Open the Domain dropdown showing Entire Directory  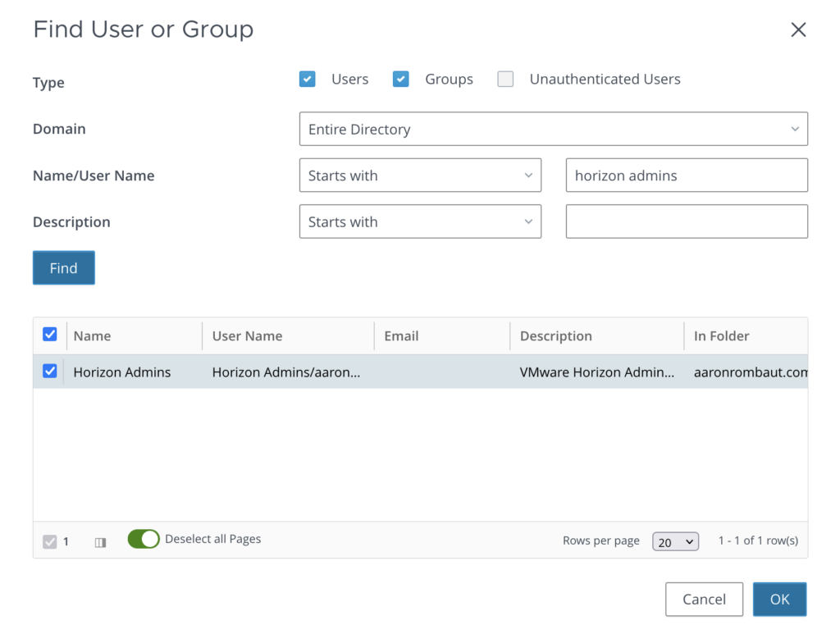coord(553,130)
